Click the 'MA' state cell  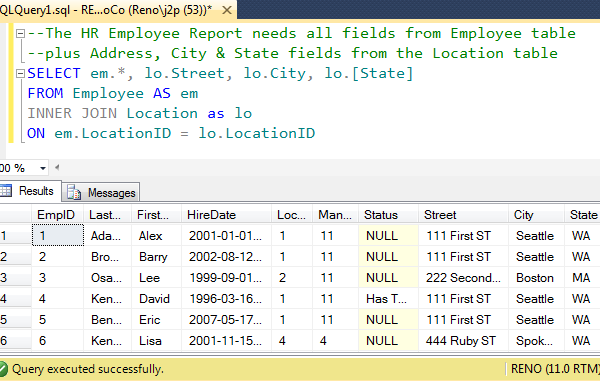tap(582, 278)
